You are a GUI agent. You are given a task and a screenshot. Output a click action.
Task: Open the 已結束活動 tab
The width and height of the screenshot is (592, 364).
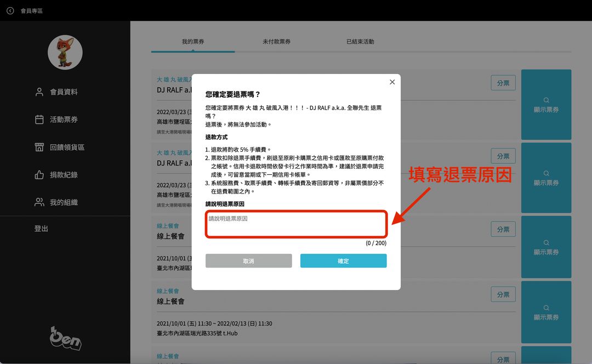(x=360, y=42)
